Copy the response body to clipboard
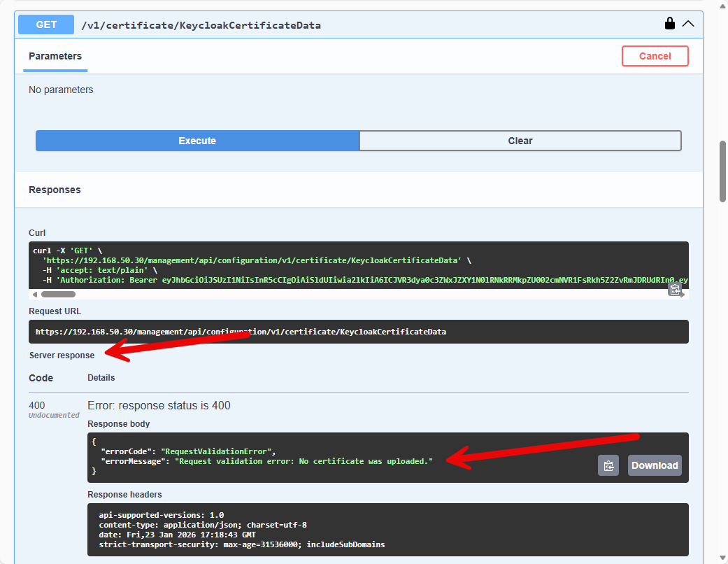Screen dimensions: 728x564 click(608, 465)
